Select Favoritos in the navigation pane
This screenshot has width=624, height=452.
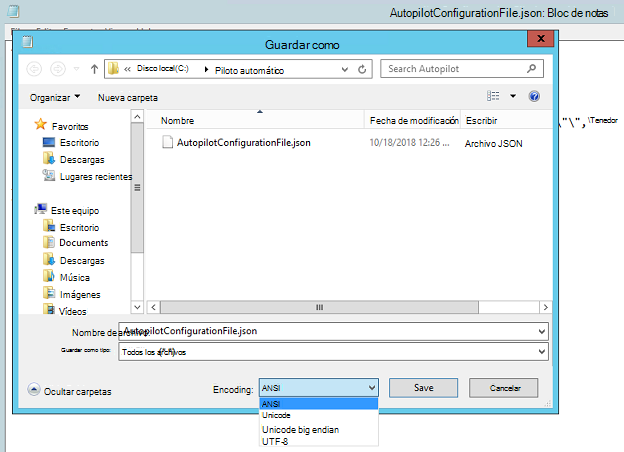70,127
